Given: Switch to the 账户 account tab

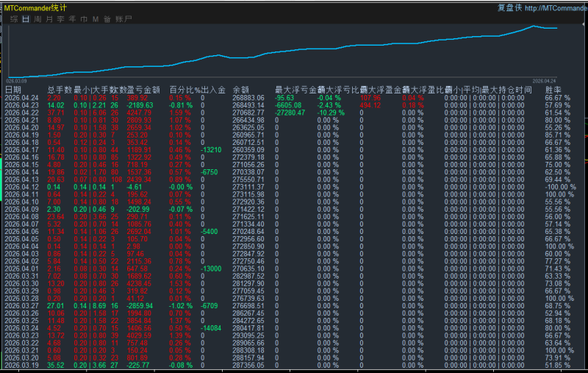Looking at the screenshot, I should [124, 18].
